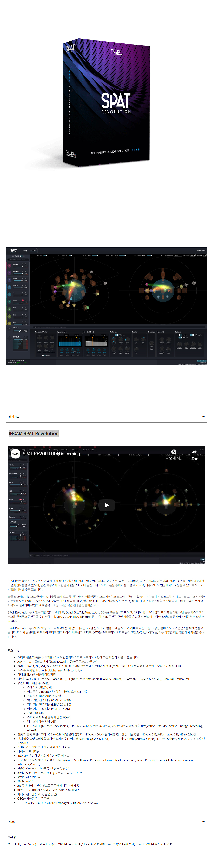The image size is (219, 868).
Task: Click the '공간화 버스 채널 수 무제한' bullet
Action: (33, 683)
